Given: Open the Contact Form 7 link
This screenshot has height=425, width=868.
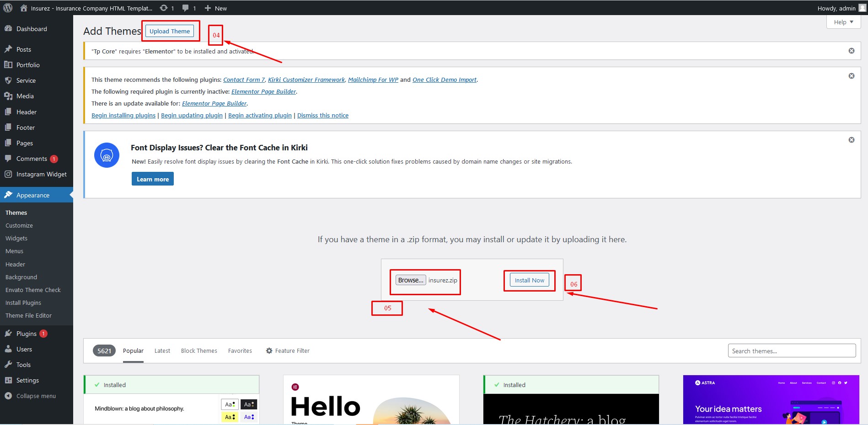Looking at the screenshot, I should (244, 80).
